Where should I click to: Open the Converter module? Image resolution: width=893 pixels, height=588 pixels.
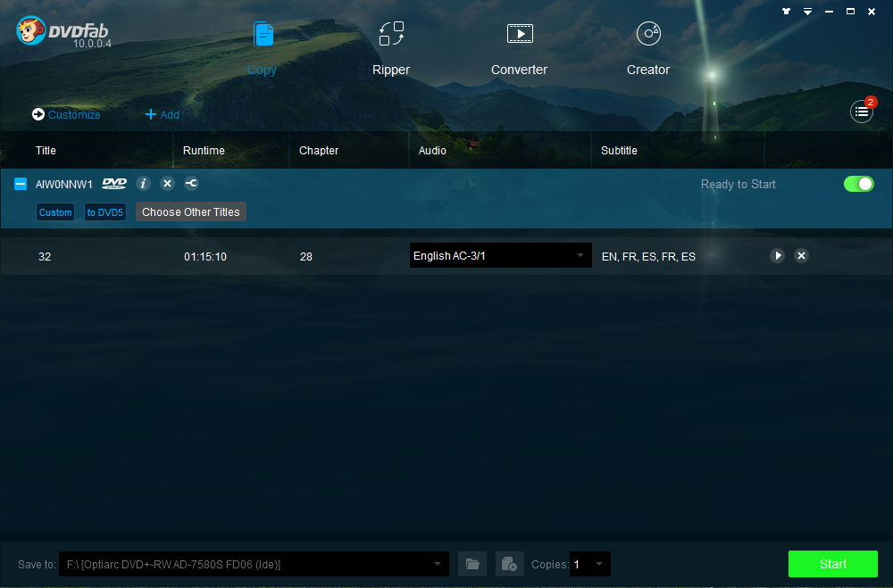(x=520, y=48)
